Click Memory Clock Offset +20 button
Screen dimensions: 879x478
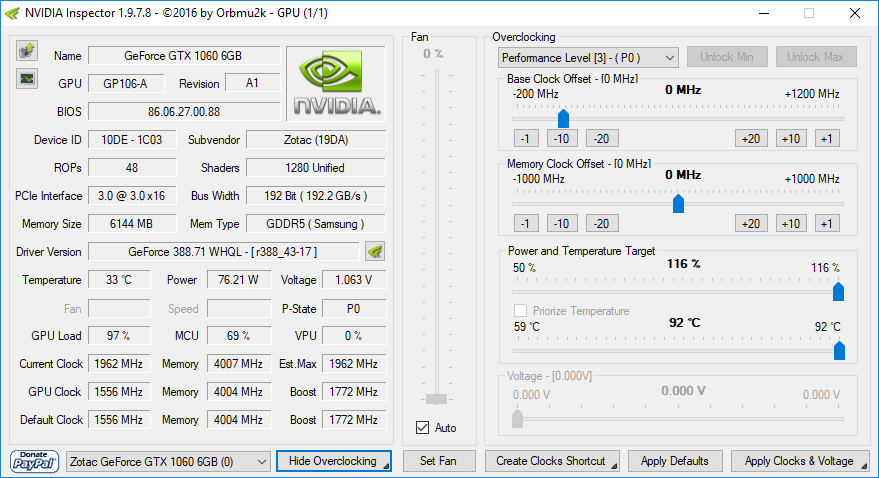(x=751, y=224)
